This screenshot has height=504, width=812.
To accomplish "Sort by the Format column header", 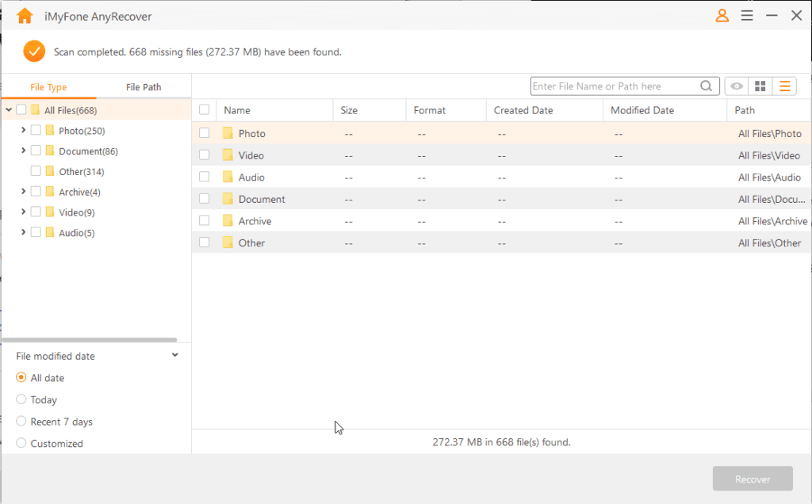I will pyautogui.click(x=446, y=110).
